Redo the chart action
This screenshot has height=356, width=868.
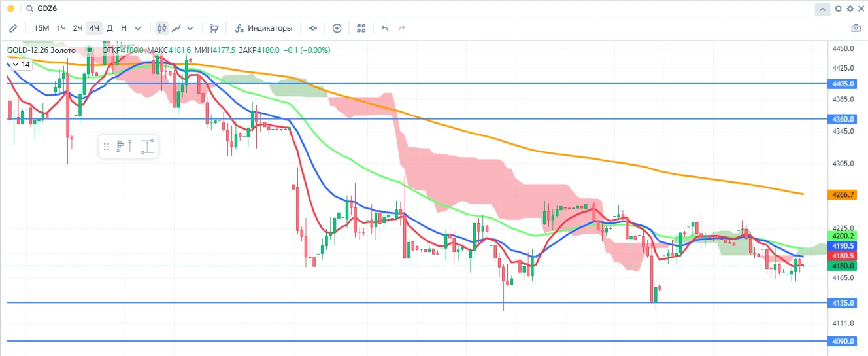click(402, 28)
